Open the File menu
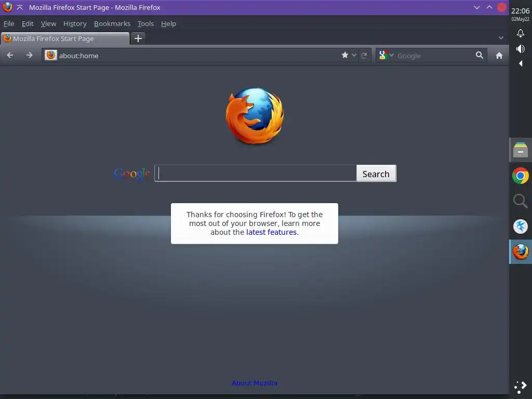Image resolution: width=532 pixels, height=399 pixels. click(x=9, y=24)
